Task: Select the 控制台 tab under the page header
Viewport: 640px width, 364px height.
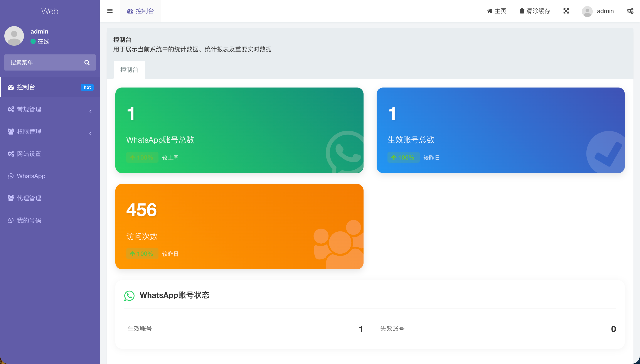Action: (x=129, y=70)
